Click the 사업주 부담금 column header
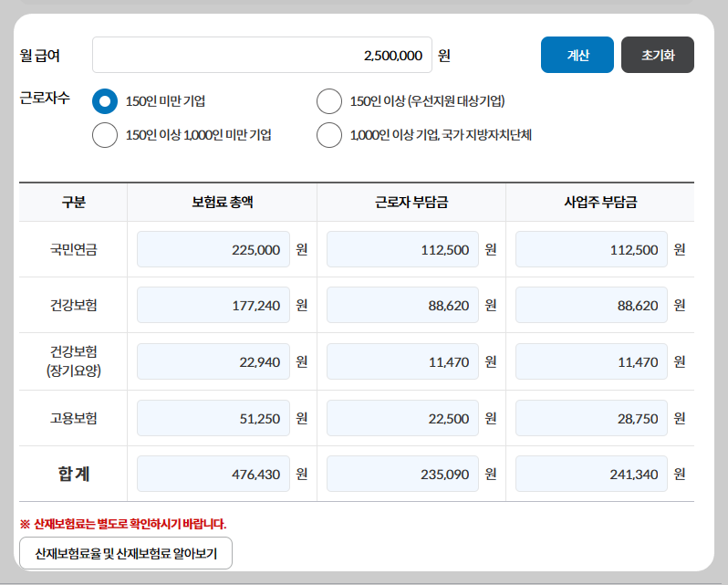 [x=600, y=202]
